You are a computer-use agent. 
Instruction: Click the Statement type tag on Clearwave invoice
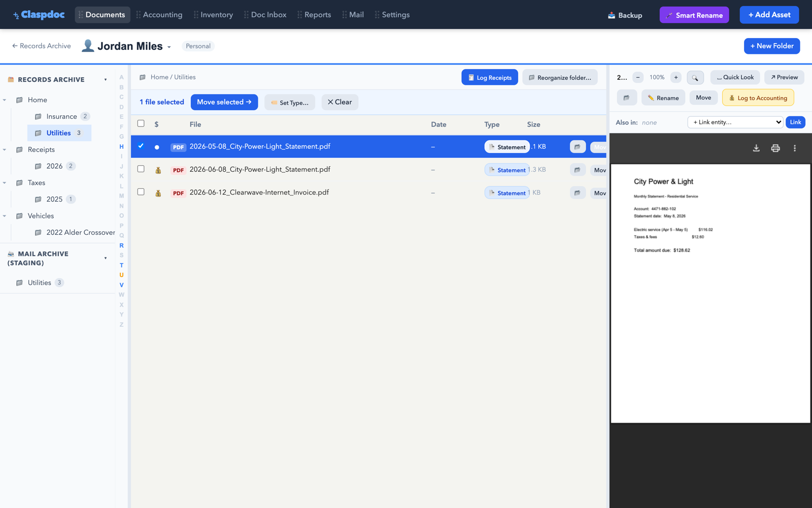tap(507, 193)
